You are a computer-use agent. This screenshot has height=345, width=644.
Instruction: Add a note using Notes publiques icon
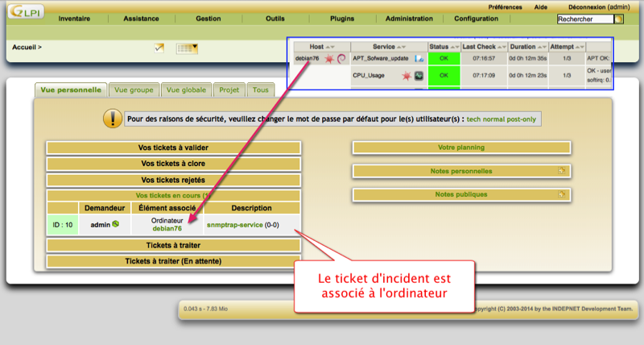[562, 194]
